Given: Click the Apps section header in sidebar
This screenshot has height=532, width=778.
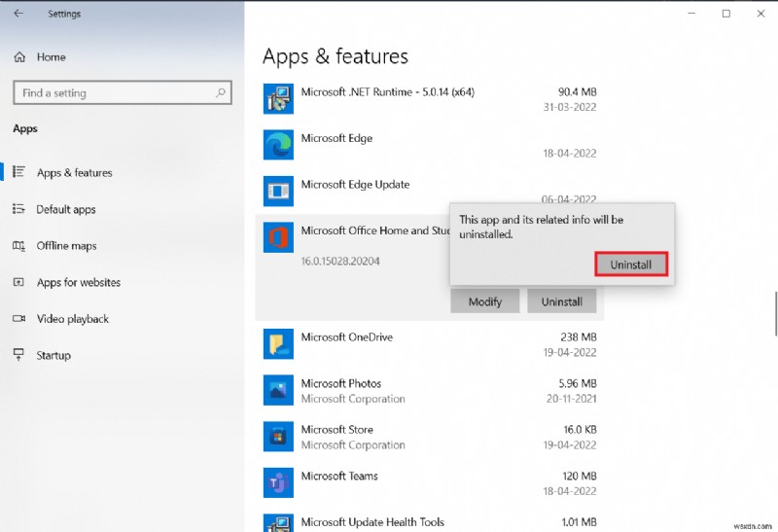Looking at the screenshot, I should 25,128.
